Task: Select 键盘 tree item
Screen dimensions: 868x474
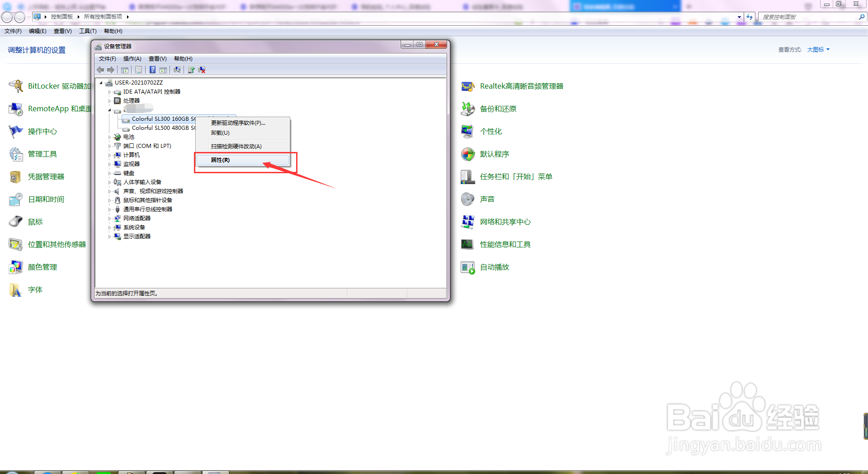Action: [128, 173]
